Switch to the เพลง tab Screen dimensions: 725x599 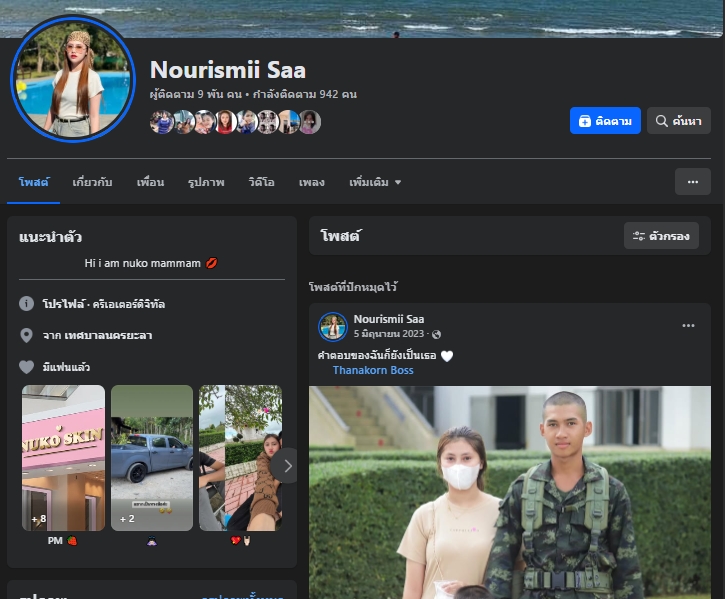pyautogui.click(x=312, y=182)
